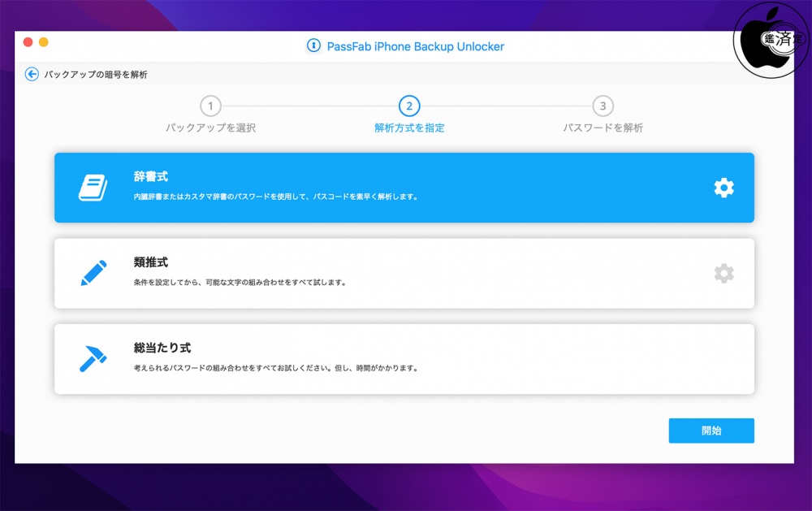This screenshot has width=812, height=511.
Task: Click the PassFab logo in title bar
Action: 313,46
